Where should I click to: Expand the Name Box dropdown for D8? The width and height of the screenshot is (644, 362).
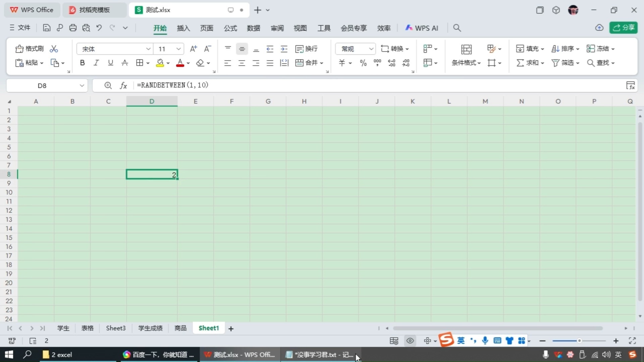point(82,85)
